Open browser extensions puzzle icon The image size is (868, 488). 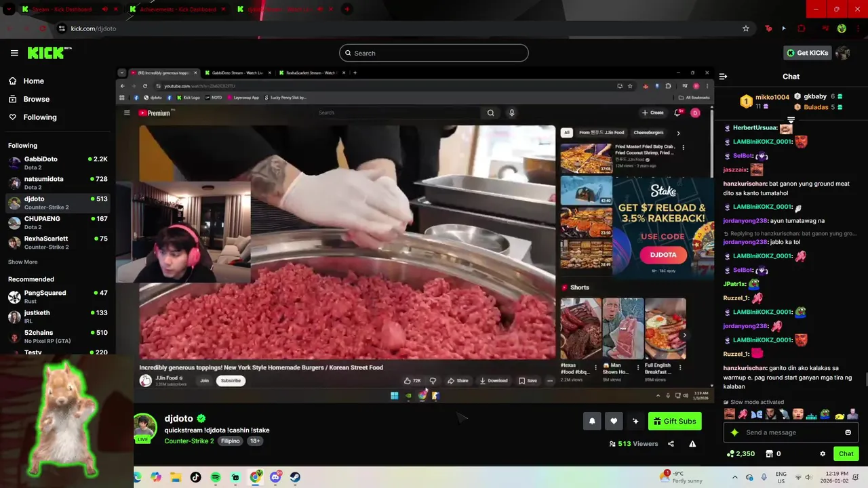tap(802, 28)
